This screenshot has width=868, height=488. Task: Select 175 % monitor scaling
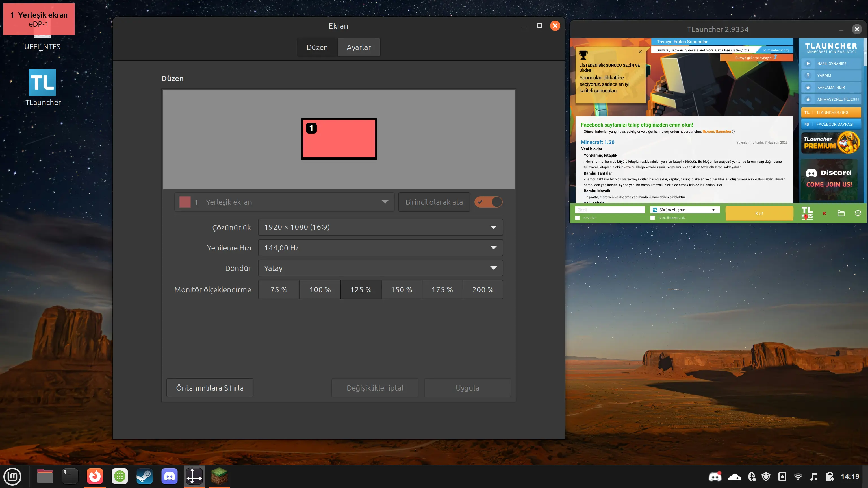click(x=442, y=290)
